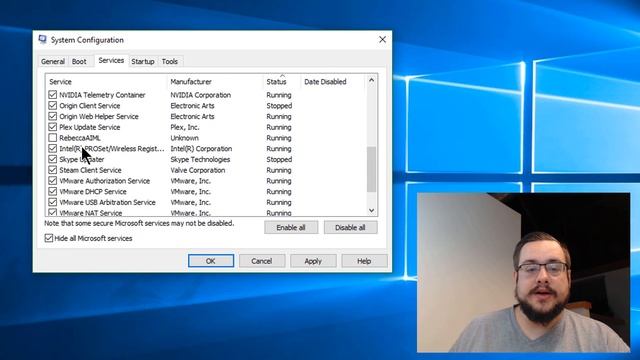Confirm with the OK button
The height and width of the screenshot is (360, 640).
click(x=211, y=261)
